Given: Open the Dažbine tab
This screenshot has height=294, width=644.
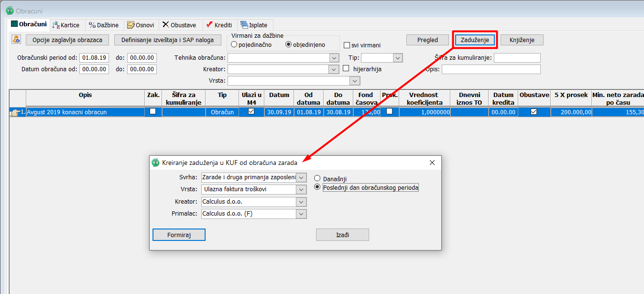Looking at the screenshot, I should (x=104, y=25).
